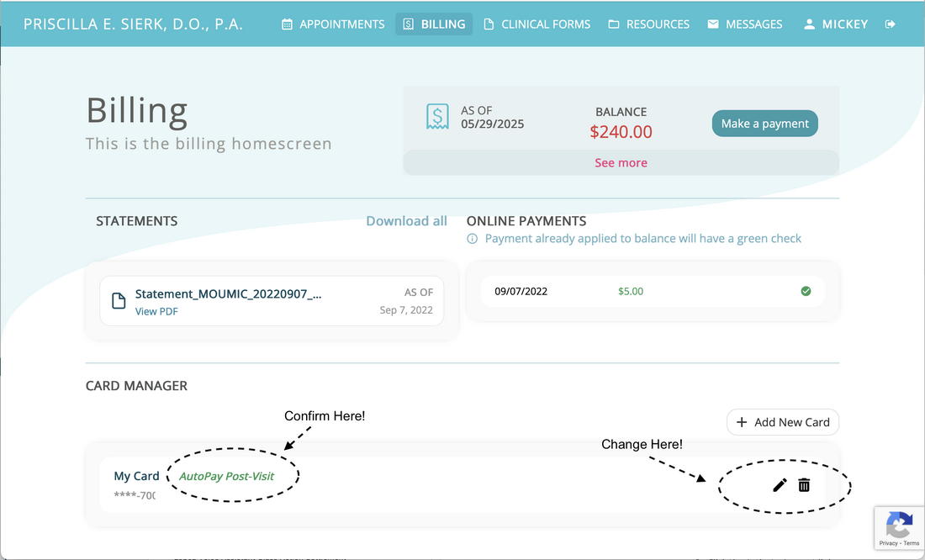This screenshot has height=560, width=925.
Task: Click the logout icon at top right
Action: (891, 24)
